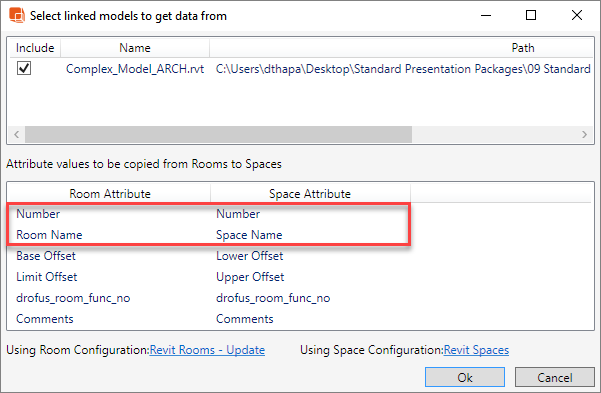The image size is (601, 393).
Task: Sort by the Include column header
Action: [x=35, y=48]
